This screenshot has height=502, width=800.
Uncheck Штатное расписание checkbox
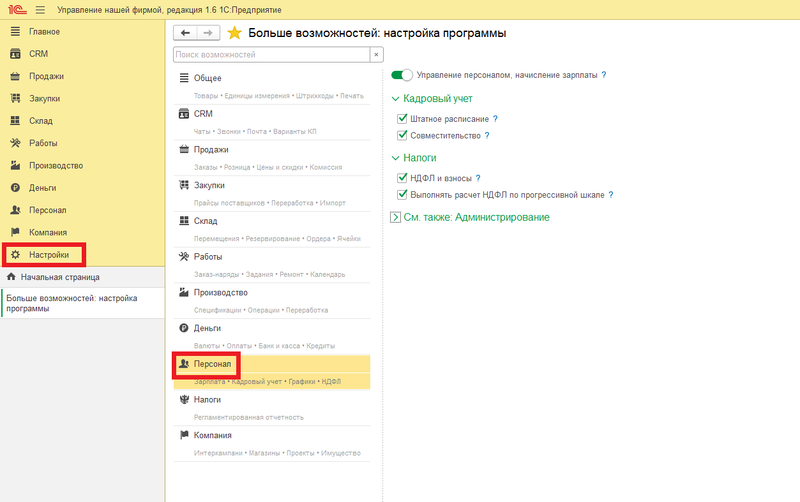pos(402,119)
